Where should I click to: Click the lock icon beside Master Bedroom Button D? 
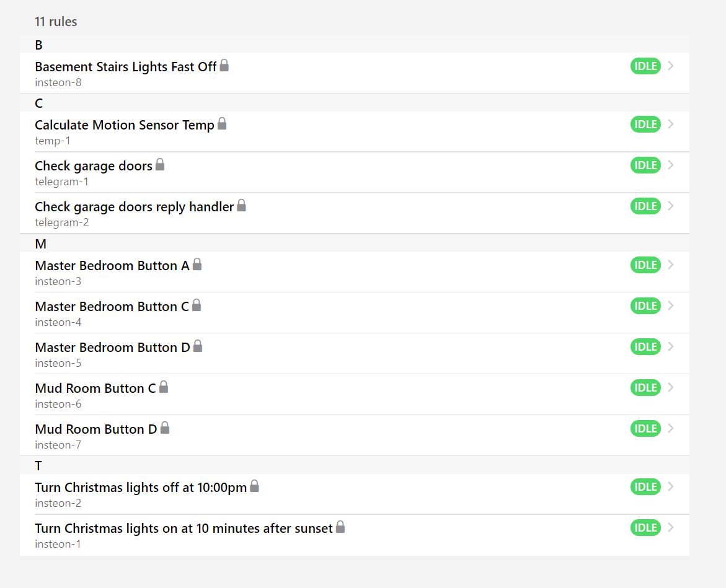(197, 346)
